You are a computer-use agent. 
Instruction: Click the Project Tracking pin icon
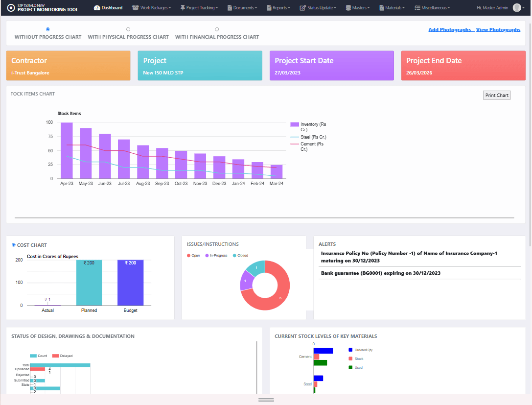[x=183, y=8]
